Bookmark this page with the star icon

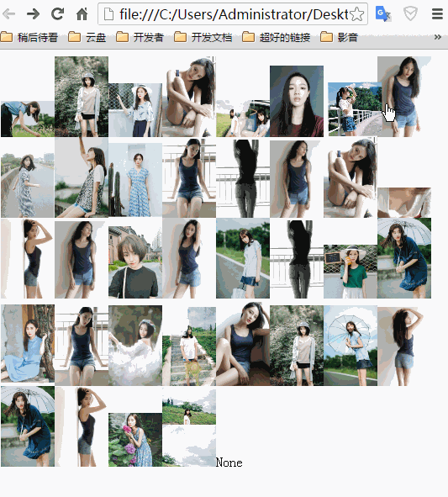pyautogui.click(x=357, y=14)
